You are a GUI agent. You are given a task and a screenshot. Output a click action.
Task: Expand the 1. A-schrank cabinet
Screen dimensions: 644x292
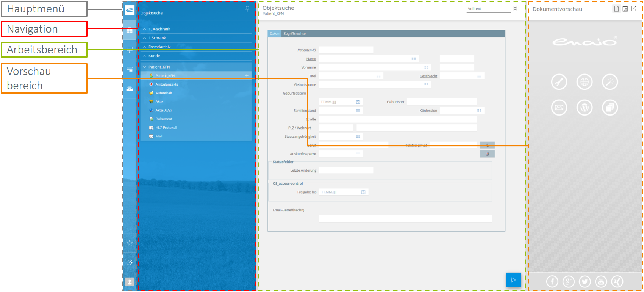click(x=159, y=29)
